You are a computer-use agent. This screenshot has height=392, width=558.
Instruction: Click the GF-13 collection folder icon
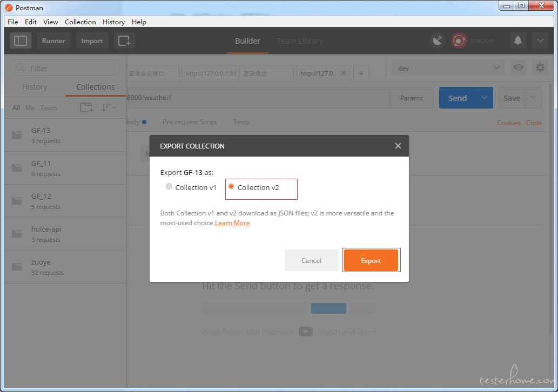pyautogui.click(x=17, y=135)
